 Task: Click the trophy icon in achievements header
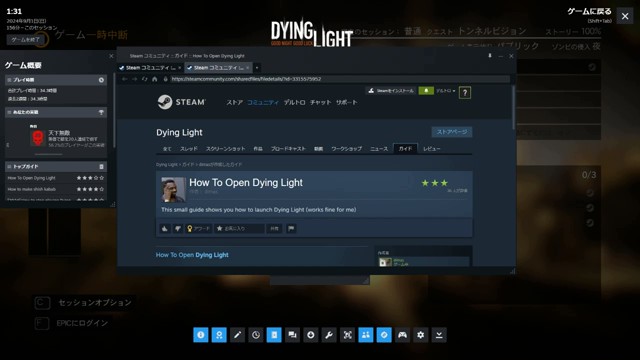click(101, 112)
